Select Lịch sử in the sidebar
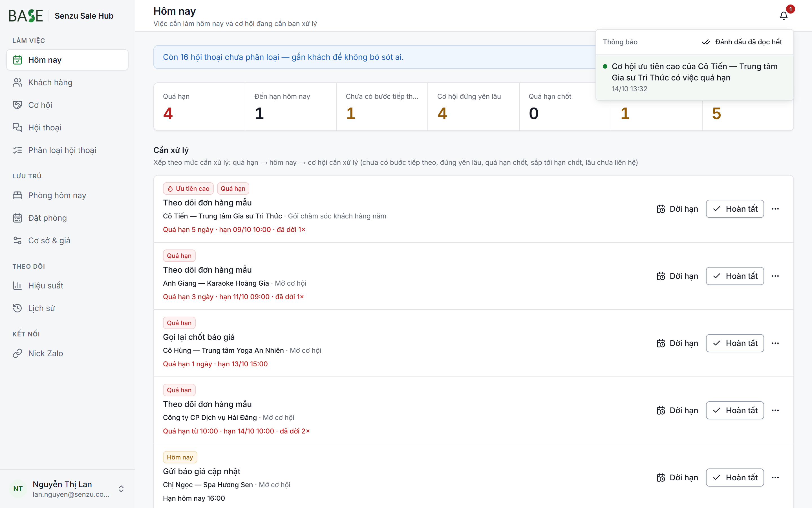Viewport: 812px width, 508px height. 67,308
